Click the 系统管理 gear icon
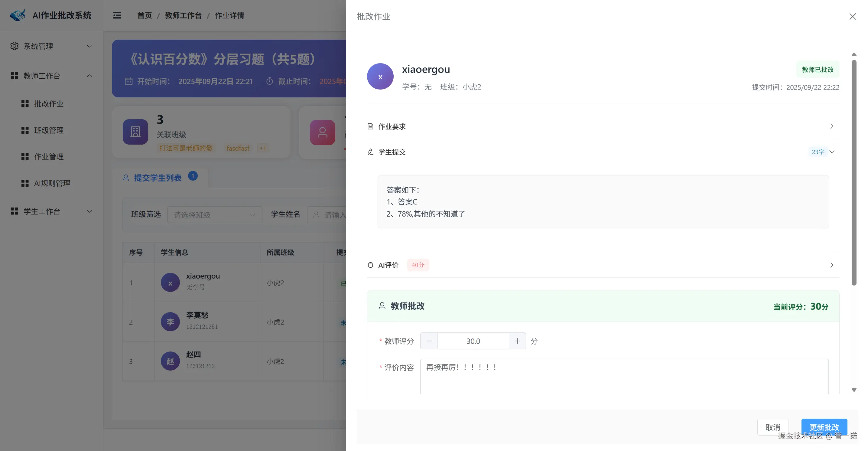Image resolution: width=868 pixels, height=451 pixels. point(14,46)
